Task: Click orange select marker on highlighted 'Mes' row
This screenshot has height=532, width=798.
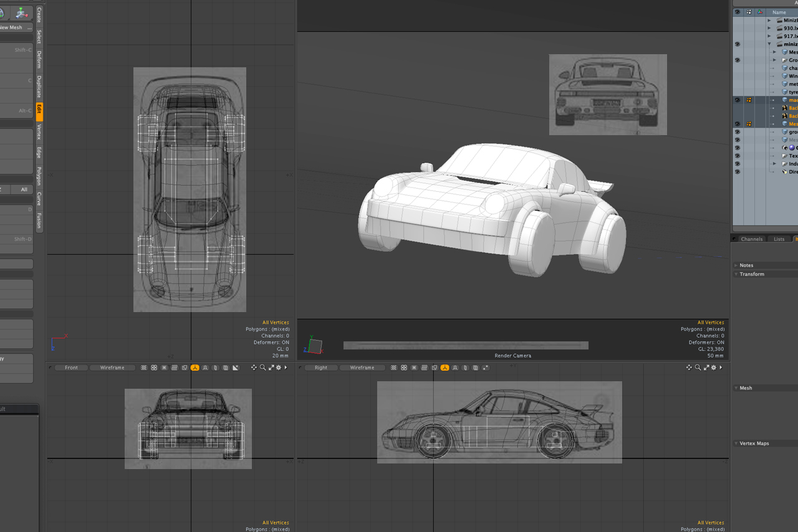Action: [749, 124]
